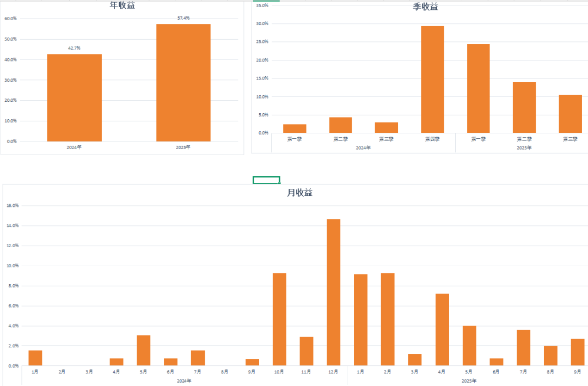Click the 2025年 第二季 bar in 季收益 chart

[x=524, y=108]
